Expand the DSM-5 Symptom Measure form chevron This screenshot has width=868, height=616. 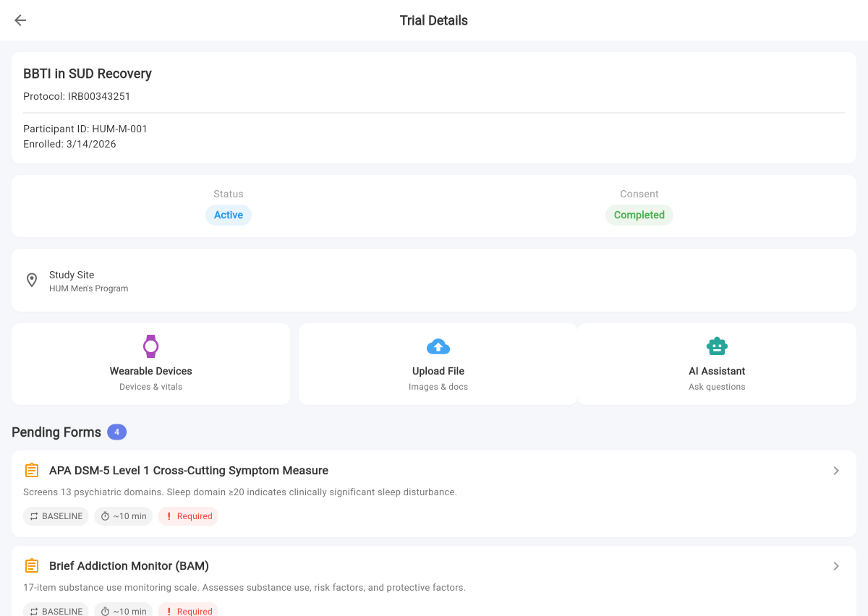[836, 470]
